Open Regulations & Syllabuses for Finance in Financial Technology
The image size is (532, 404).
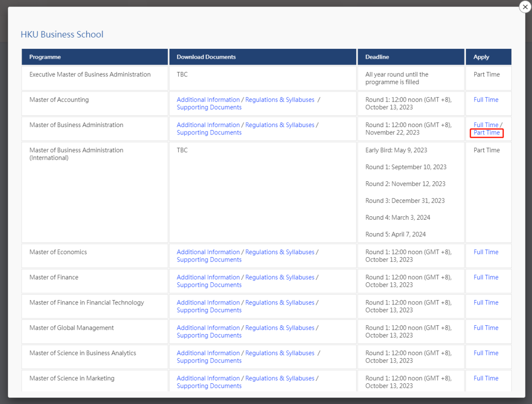point(280,303)
